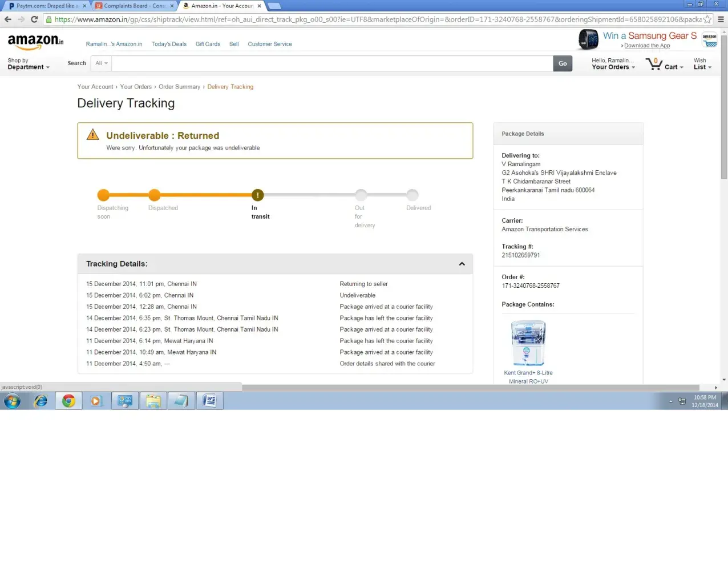
Task: Show hidden system tray icons
Action: [671, 401]
